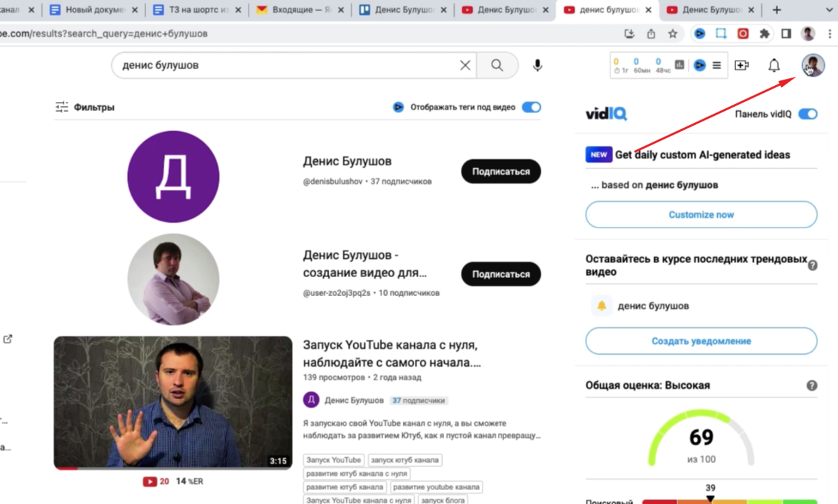838x504 pixels.
Task: Open Денис Булушов - создание видео для channel
Action: point(365,264)
